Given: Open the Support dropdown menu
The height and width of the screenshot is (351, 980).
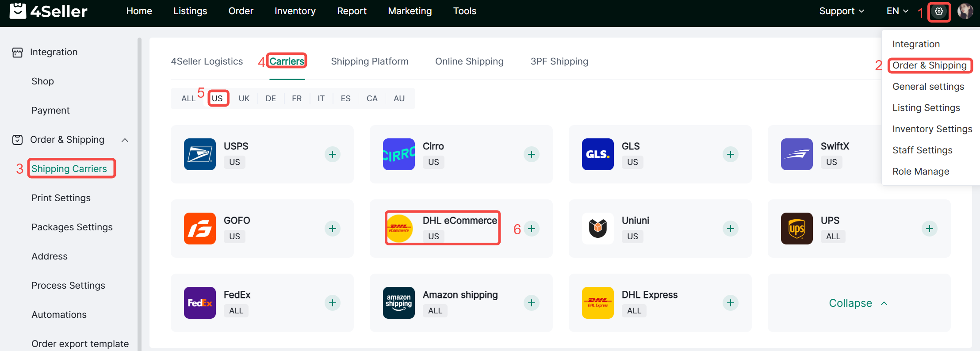Looking at the screenshot, I should pos(841,11).
